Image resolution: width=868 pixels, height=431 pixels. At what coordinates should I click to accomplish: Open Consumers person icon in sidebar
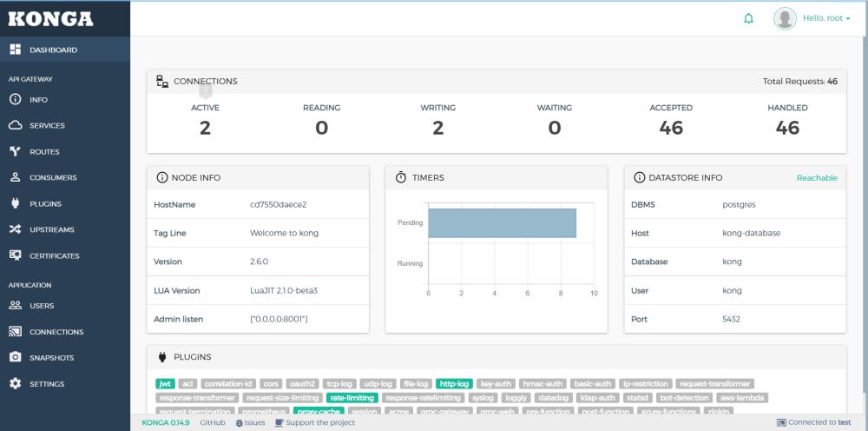(15, 178)
